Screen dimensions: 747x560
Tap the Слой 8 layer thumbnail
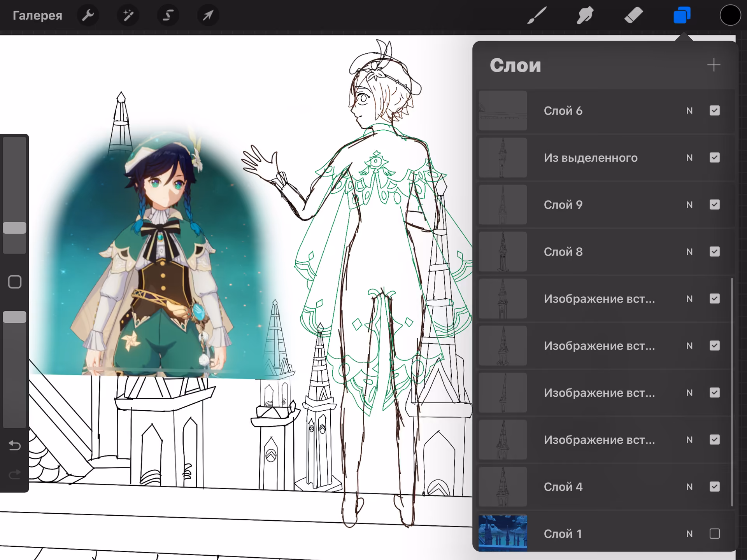tap(503, 252)
